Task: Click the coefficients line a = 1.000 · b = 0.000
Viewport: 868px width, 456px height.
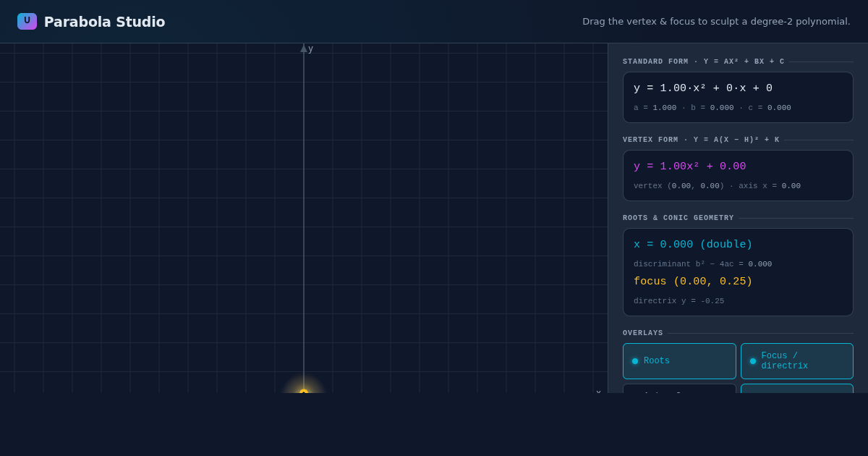Action: (x=712, y=108)
